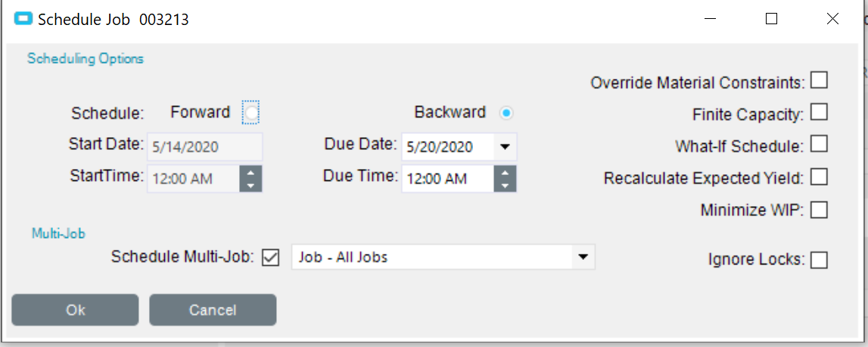Turn on Minimize WIP checkbox
868x347 pixels.
pyautogui.click(x=819, y=209)
